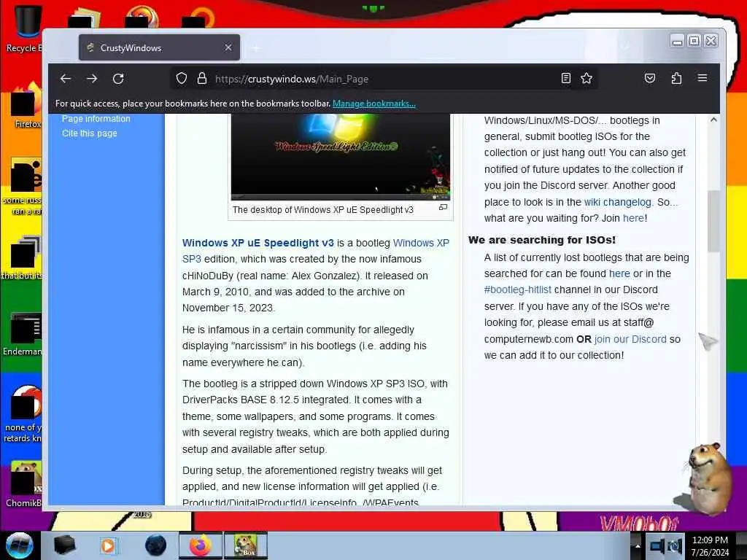The height and width of the screenshot is (560, 747).
Task: Select the CrustyWindows browser tab
Action: pos(159,47)
